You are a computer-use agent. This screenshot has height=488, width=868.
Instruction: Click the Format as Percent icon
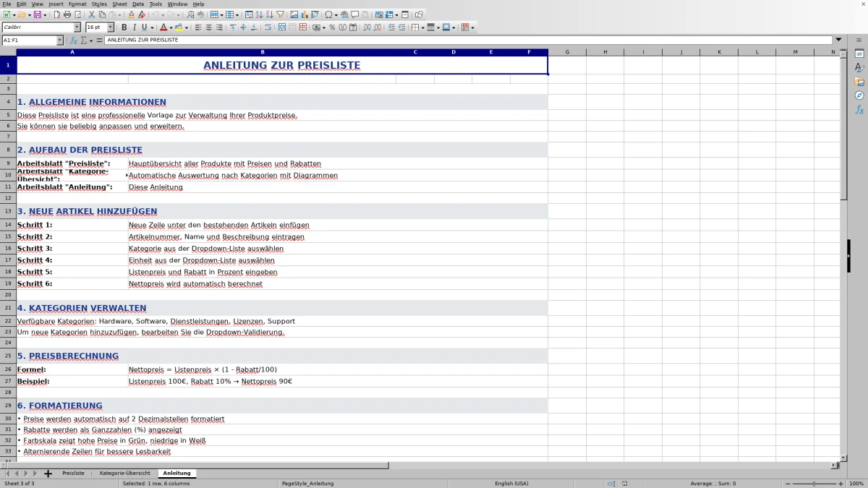(x=331, y=27)
